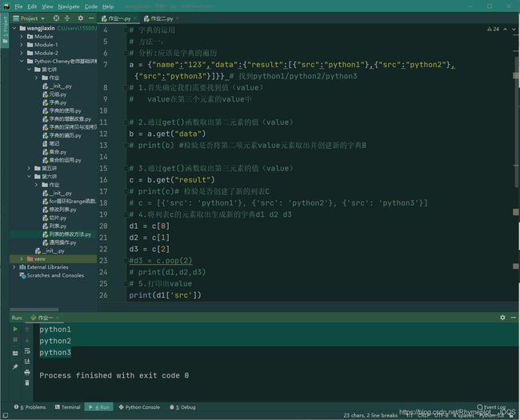Expand the venv folder
The image size is (520, 420).
coord(22,258)
